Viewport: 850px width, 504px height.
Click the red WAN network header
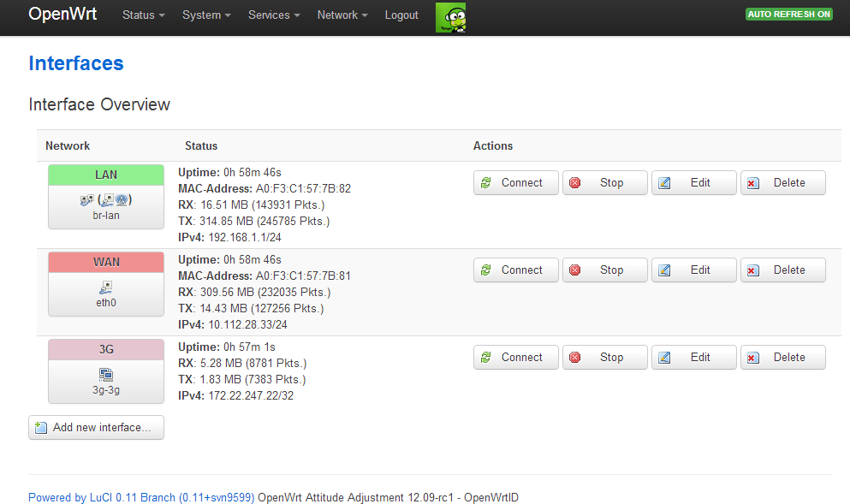(105, 263)
